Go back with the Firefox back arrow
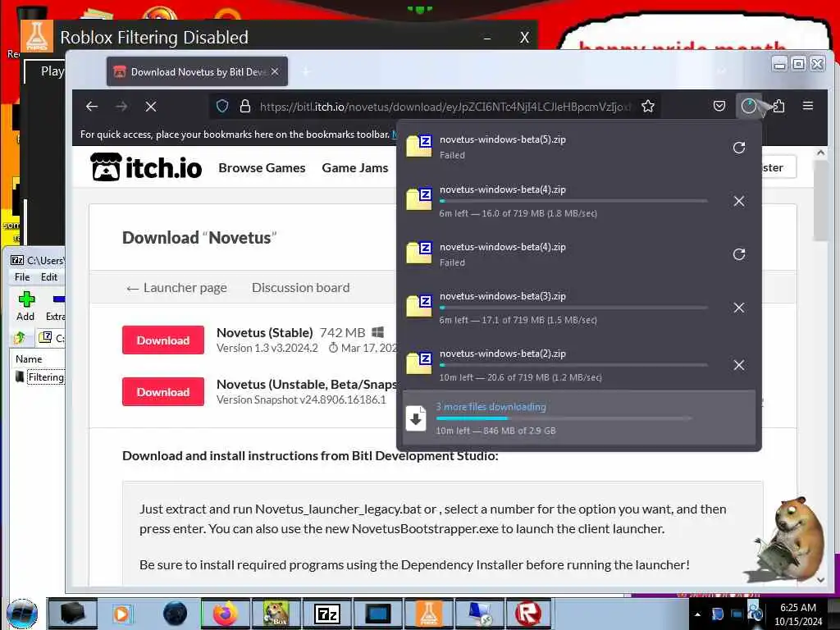 tap(92, 106)
